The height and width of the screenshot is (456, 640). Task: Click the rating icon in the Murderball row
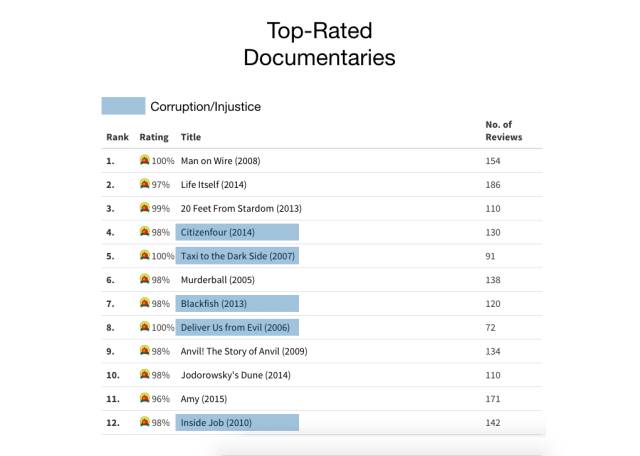144,279
